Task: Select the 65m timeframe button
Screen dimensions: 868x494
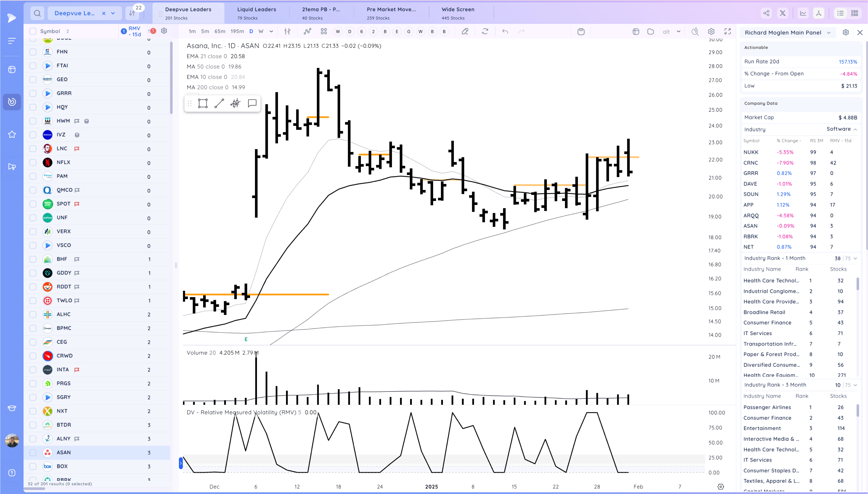Action: point(219,31)
